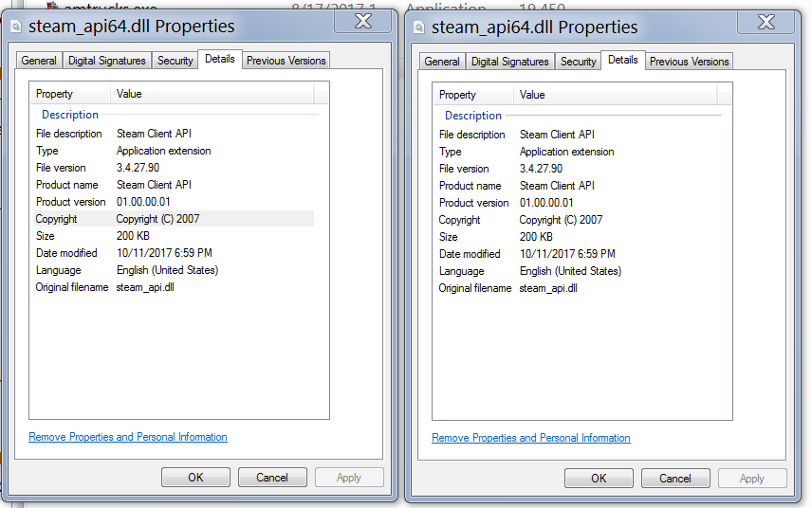Select File description row in left window
The image size is (812, 508).
[x=174, y=134]
